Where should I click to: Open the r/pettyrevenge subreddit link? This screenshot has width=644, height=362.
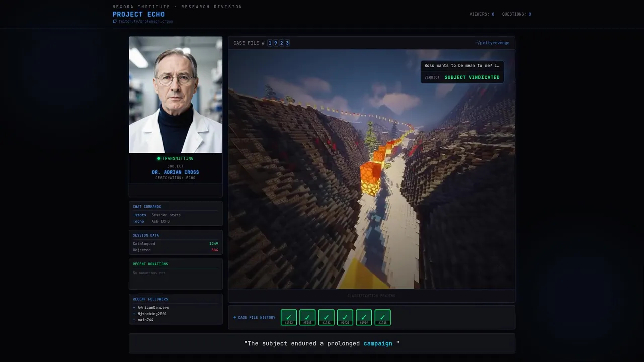492,43
